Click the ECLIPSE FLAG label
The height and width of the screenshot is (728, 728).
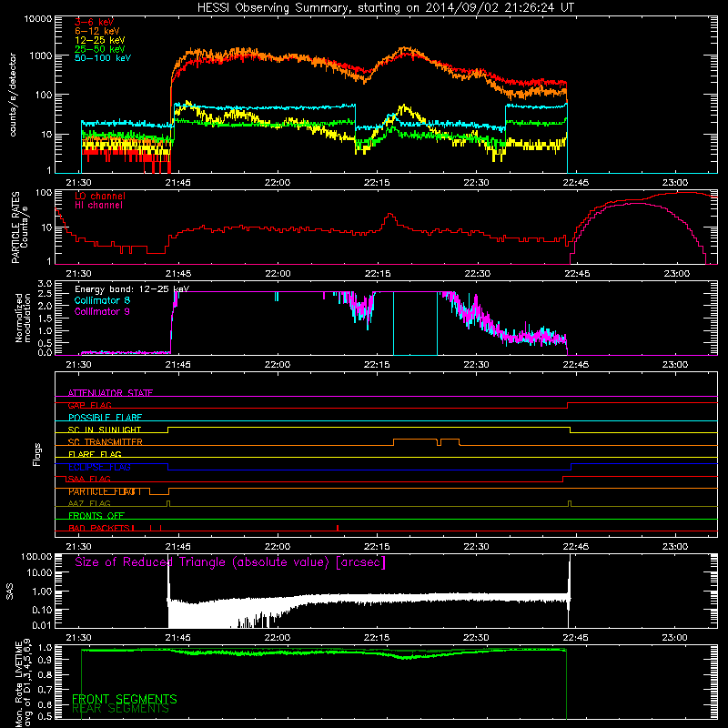point(99,467)
